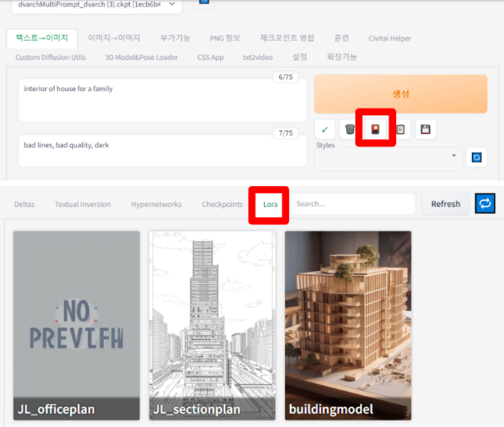Switch to the Textual Inversion tab
The width and height of the screenshot is (504, 427).
coord(82,204)
